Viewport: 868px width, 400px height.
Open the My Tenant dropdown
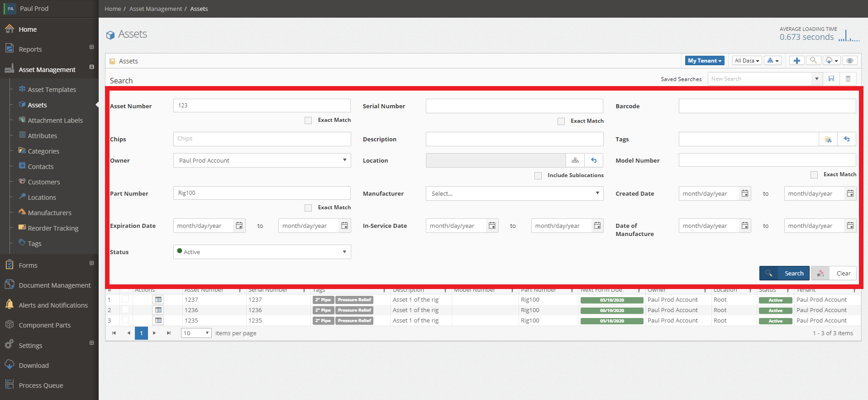tap(705, 61)
